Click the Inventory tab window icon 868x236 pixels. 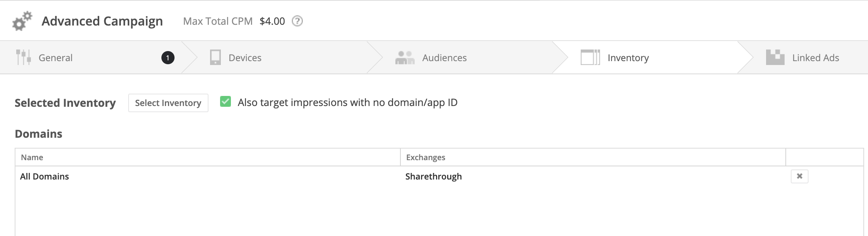click(x=590, y=57)
